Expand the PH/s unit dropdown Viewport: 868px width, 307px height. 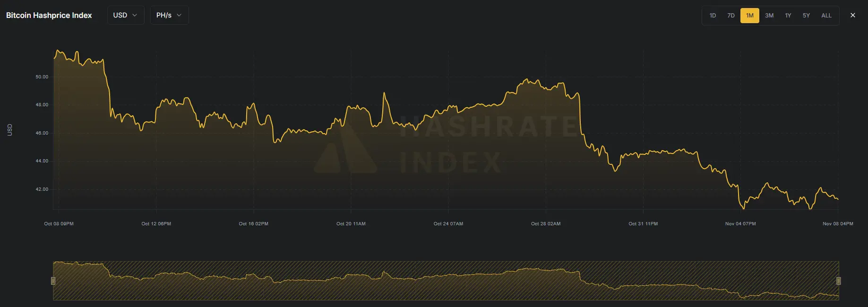[169, 15]
